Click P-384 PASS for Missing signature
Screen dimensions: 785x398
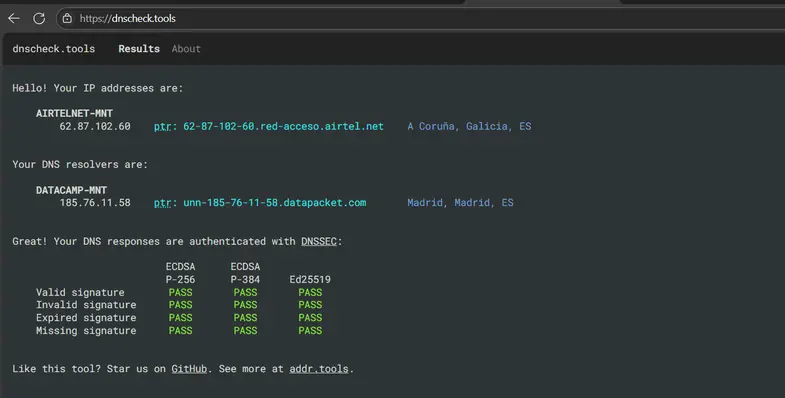pyautogui.click(x=245, y=331)
